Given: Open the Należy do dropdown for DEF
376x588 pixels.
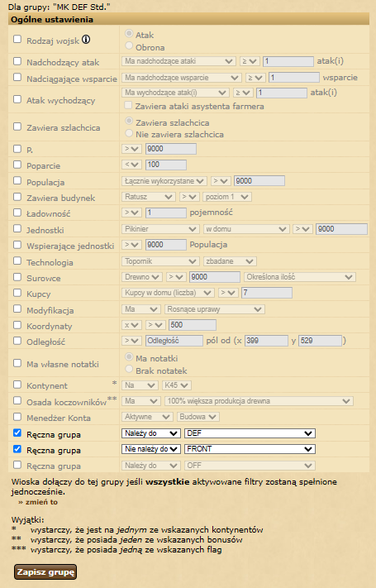Looking at the screenshot, I should (x=150, y=433).
